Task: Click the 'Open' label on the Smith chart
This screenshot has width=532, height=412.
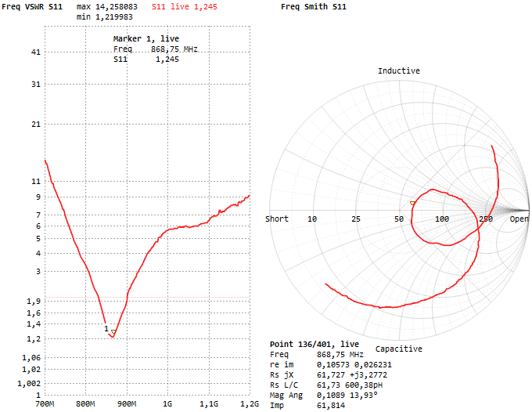Action: pos(519,219)
